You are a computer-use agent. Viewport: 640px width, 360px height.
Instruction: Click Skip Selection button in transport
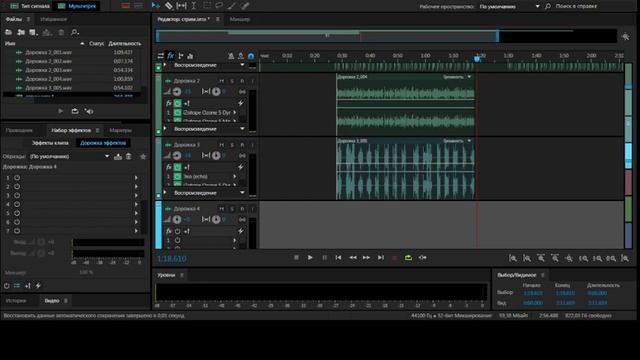(x=422, y=258)
